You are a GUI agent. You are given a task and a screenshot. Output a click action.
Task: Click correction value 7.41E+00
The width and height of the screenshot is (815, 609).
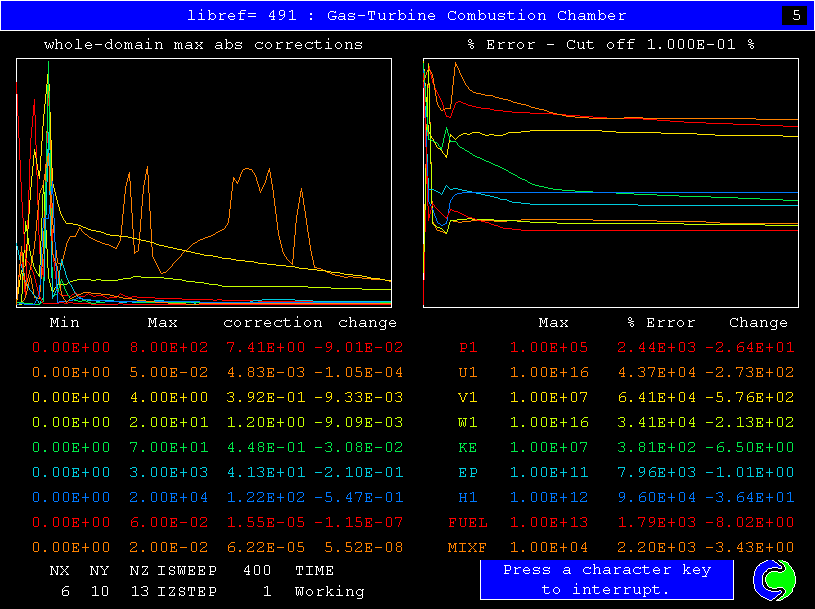tap(266, 348)
